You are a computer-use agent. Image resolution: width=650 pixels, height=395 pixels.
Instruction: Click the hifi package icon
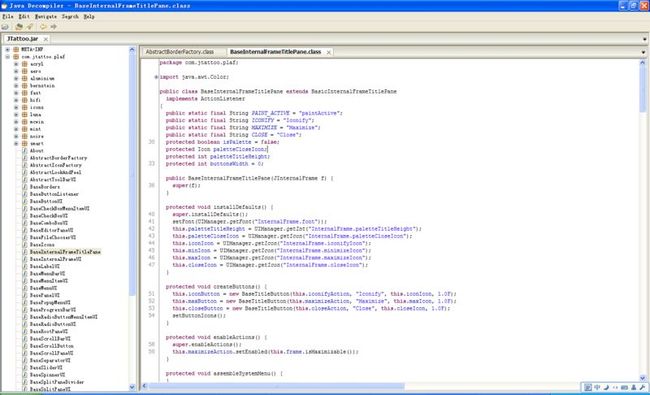[x=24, y=100]
